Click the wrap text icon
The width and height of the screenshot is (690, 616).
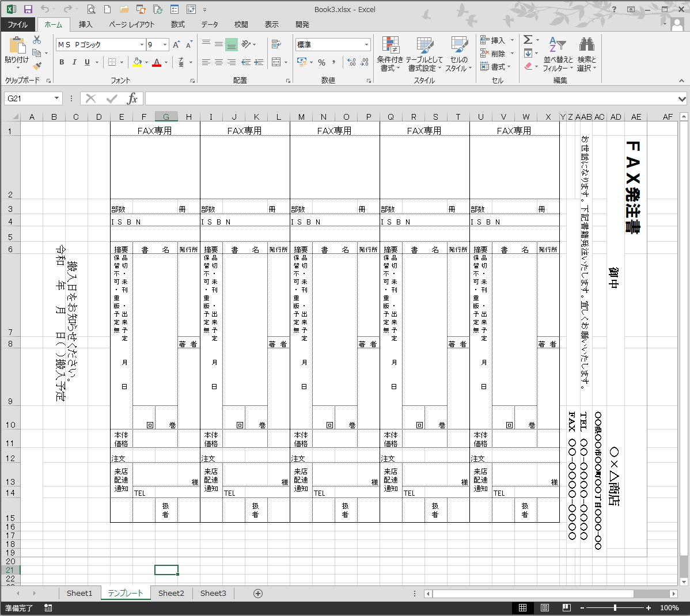[x=276, y=44]
